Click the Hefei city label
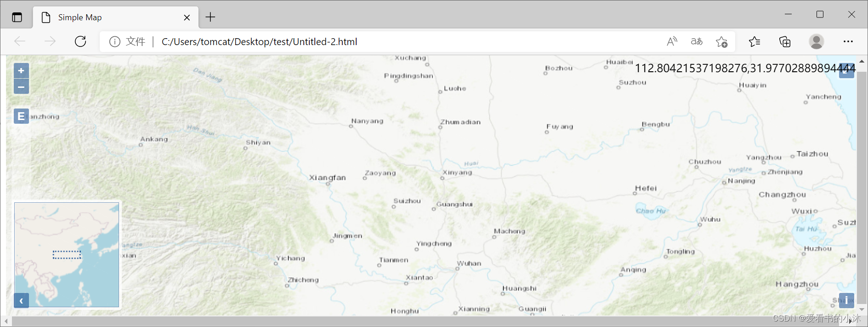Image resolution: width=868 pixels, height=327 pixels. tap(646, 188)
